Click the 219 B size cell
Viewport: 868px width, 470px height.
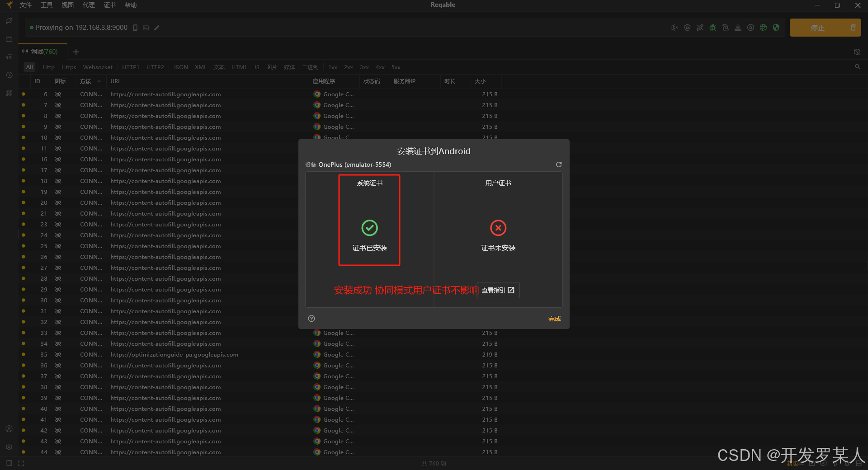tap(490, 355)
